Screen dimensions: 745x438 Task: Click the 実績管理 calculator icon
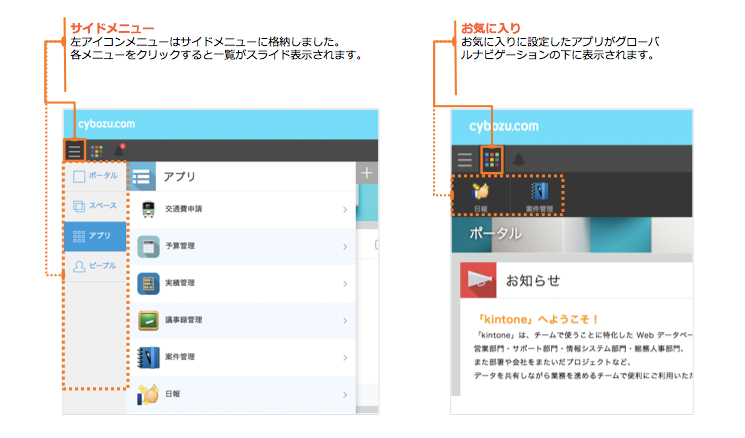tap(148, 283)
